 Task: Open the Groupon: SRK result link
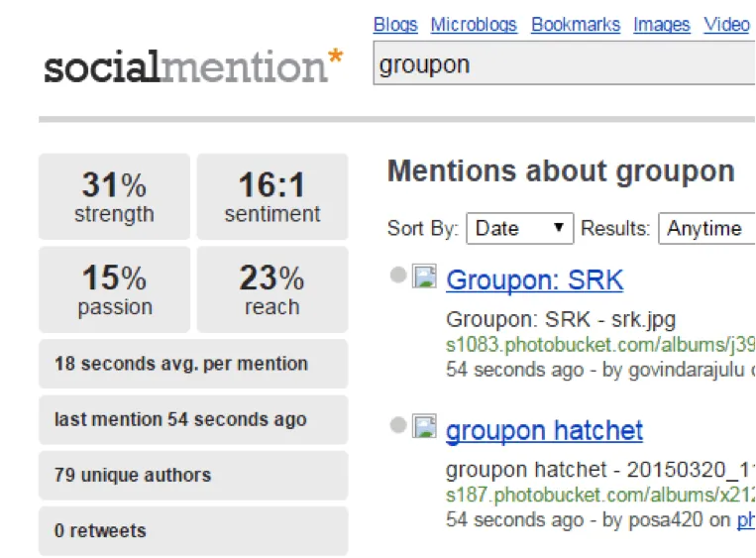(534, 279)
